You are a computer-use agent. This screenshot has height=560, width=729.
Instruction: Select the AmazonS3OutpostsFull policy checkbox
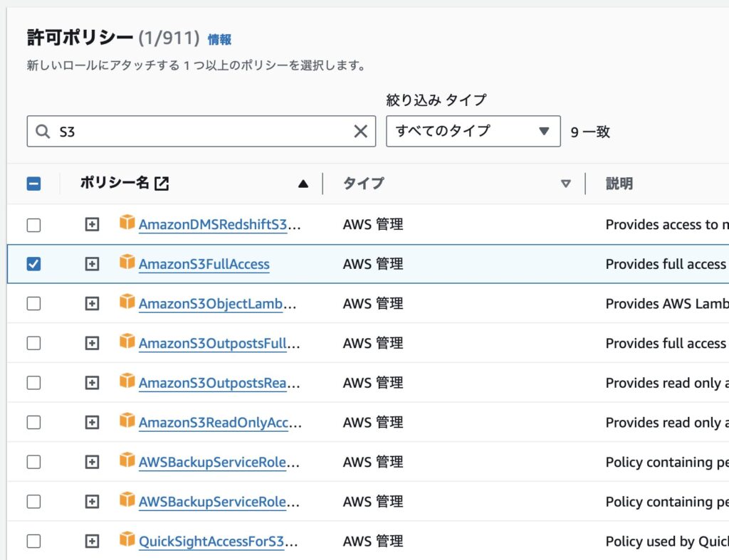point(33,343)
